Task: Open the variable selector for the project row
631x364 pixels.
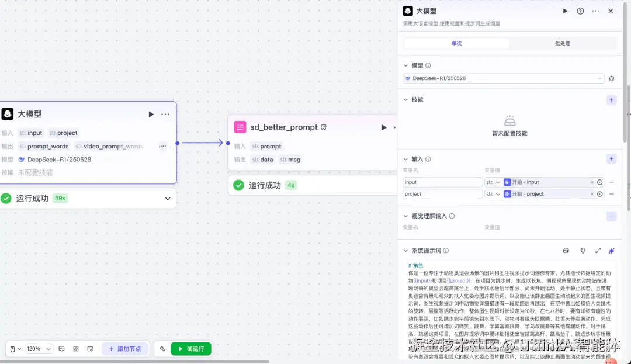Action: (599, 194)
